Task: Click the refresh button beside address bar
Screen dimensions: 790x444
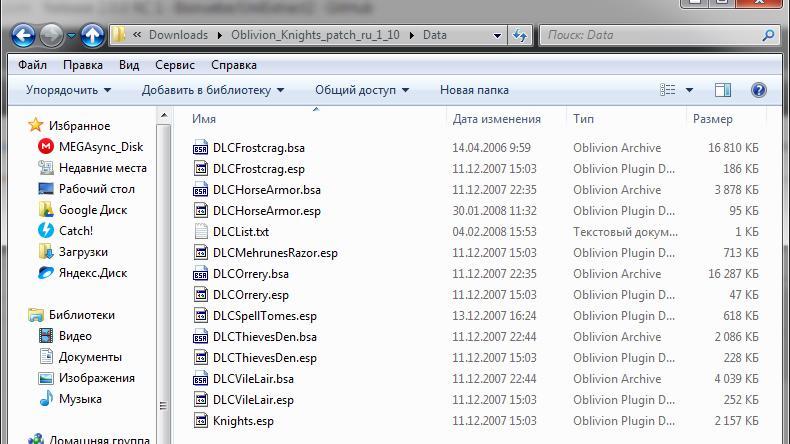Action: click(520, 35)
